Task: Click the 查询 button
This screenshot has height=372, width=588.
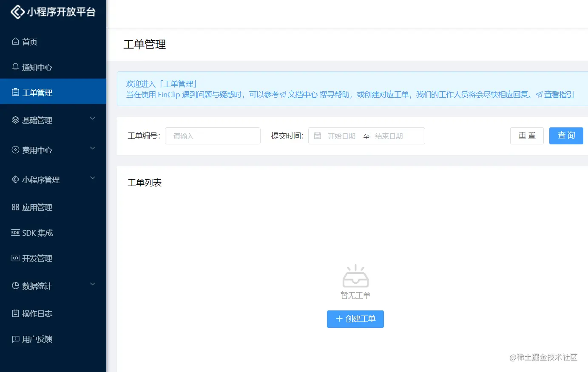Action: [566, 136]
